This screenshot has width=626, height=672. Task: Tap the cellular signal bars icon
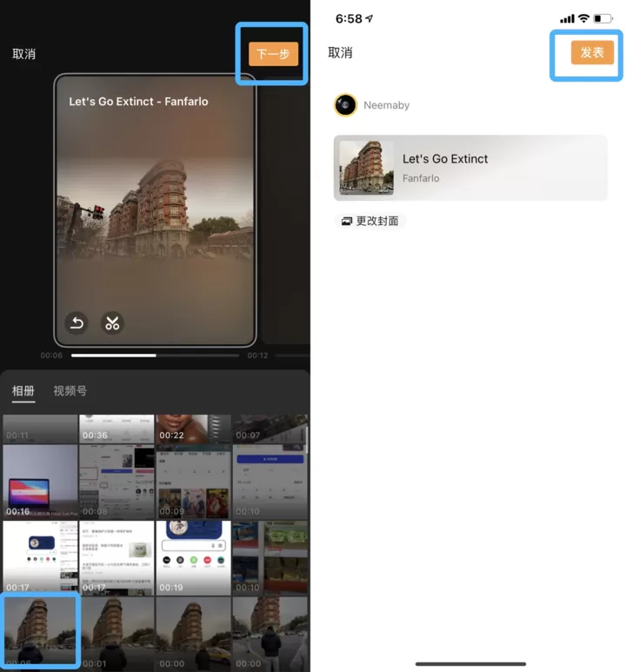pyautogui.click(x=567, y=19)
